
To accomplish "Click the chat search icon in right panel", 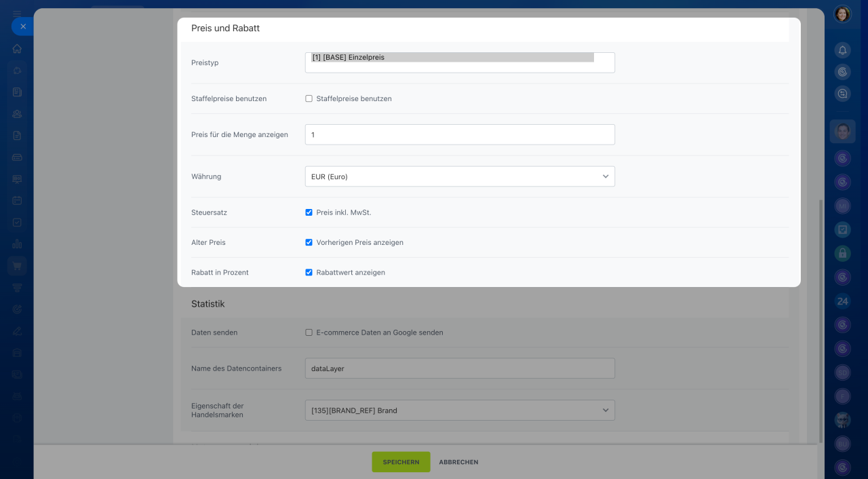I will pos(842,94).
